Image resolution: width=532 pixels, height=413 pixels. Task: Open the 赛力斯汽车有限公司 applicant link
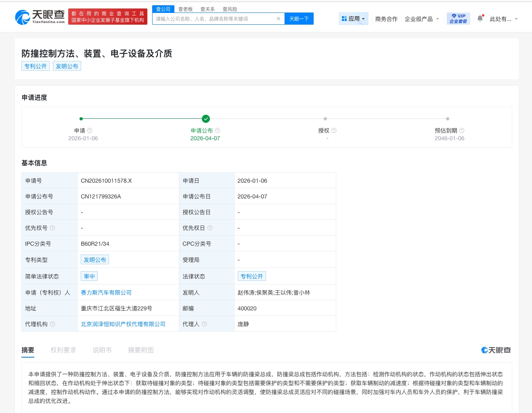click(x=106, y=292)
